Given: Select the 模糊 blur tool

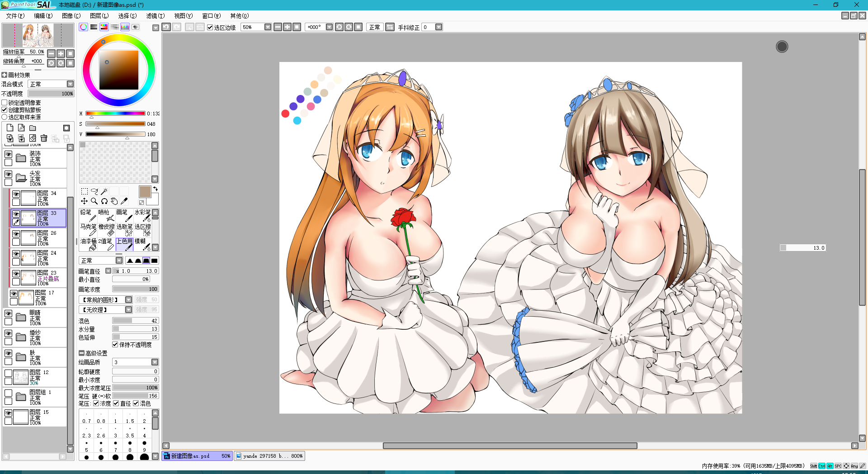Looking at the screenshot, I should tap(142, 245).
